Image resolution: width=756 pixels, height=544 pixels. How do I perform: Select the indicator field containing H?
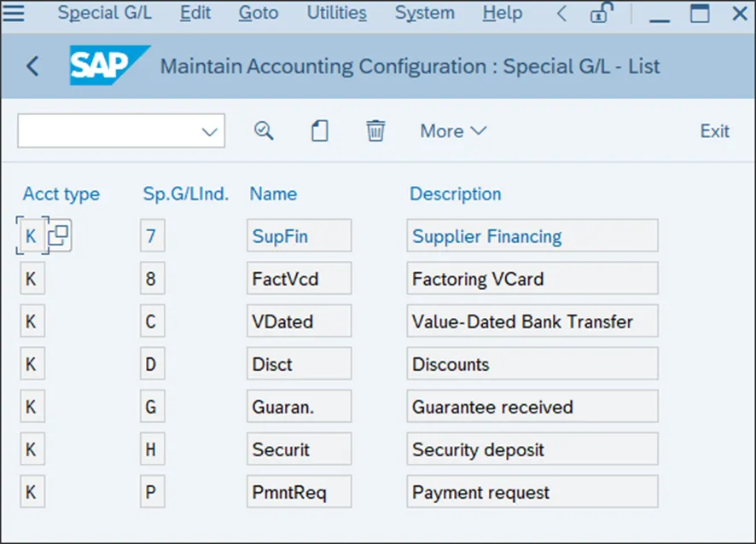[151, 449]
